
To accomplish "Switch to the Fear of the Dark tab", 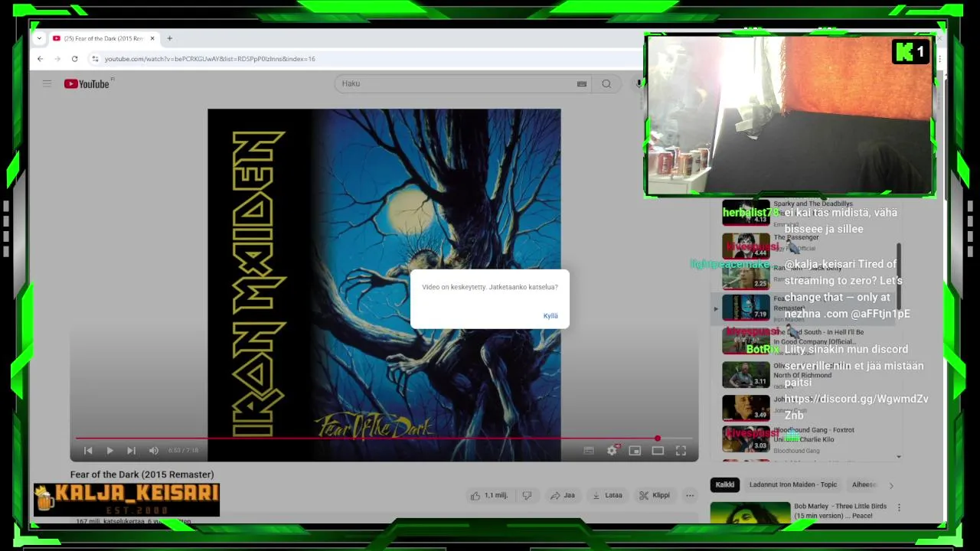I will [103, 38].
